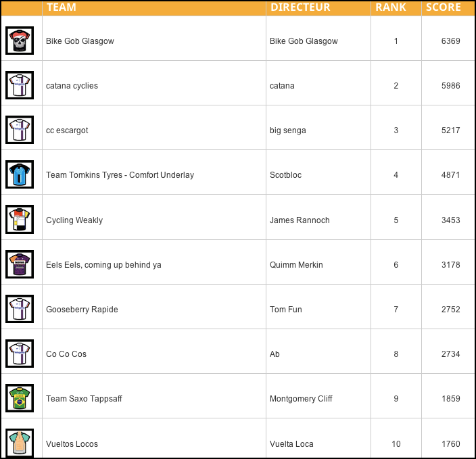Click the Vueltos Locos peach jersey icon
Viewport: 476px width, 459px height.
20,443
